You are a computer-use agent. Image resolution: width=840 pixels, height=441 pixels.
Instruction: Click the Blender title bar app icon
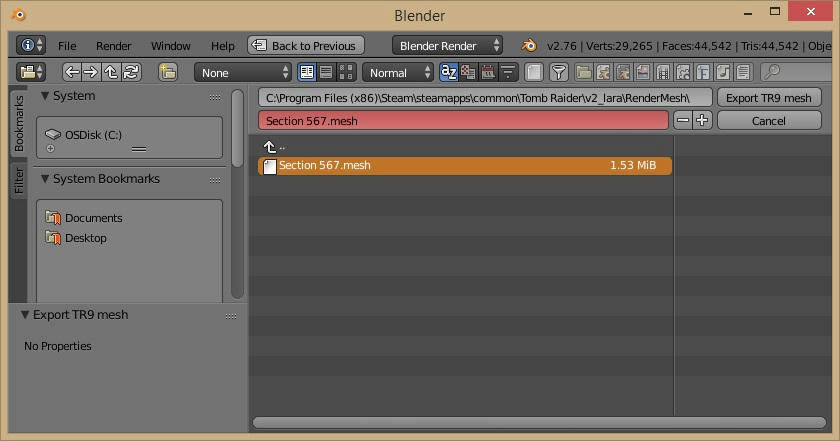click(x=19, y=14)
